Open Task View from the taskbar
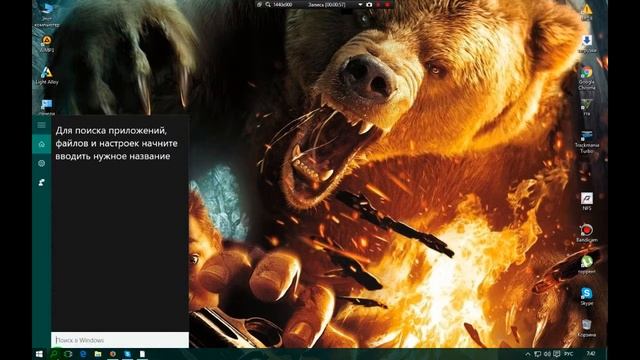 68,354
